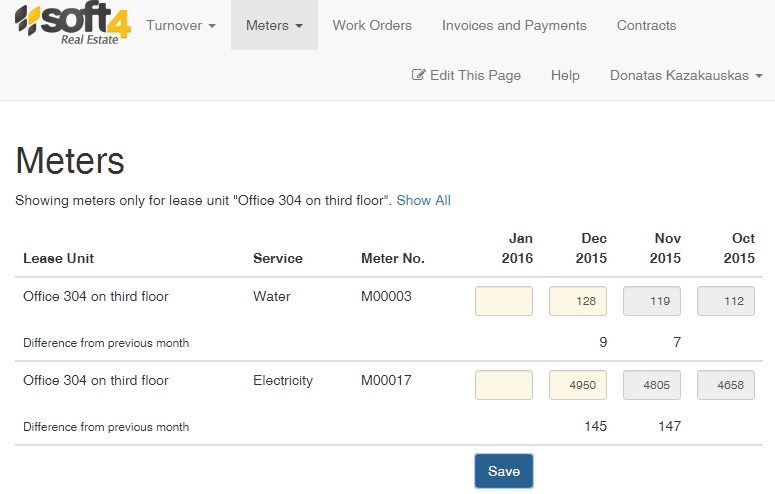
Task: Open the Donatas Kazakauskas user menu
Action: click(x=686, y=75)
